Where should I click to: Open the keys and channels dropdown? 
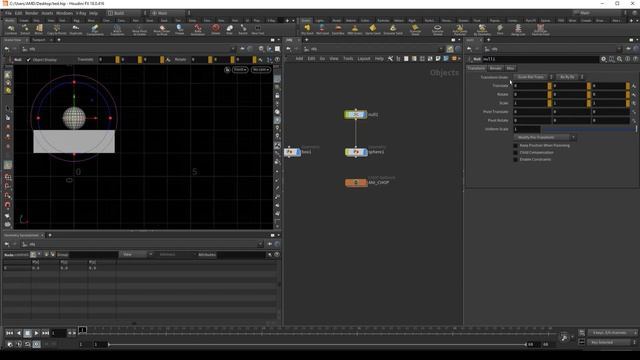[x=612, y=333]
